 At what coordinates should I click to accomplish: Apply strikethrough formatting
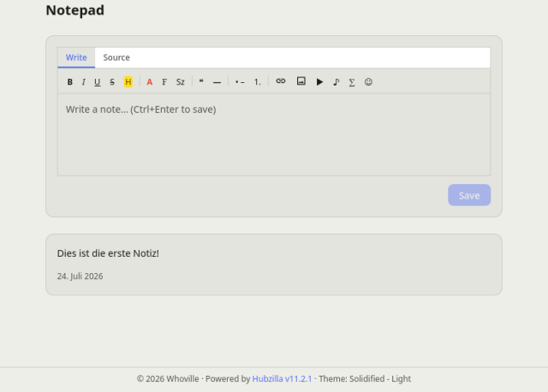(112, 82)
